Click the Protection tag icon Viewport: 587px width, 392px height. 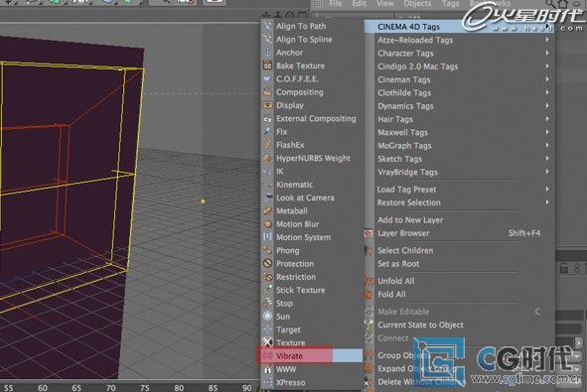[x=267, y=263]
